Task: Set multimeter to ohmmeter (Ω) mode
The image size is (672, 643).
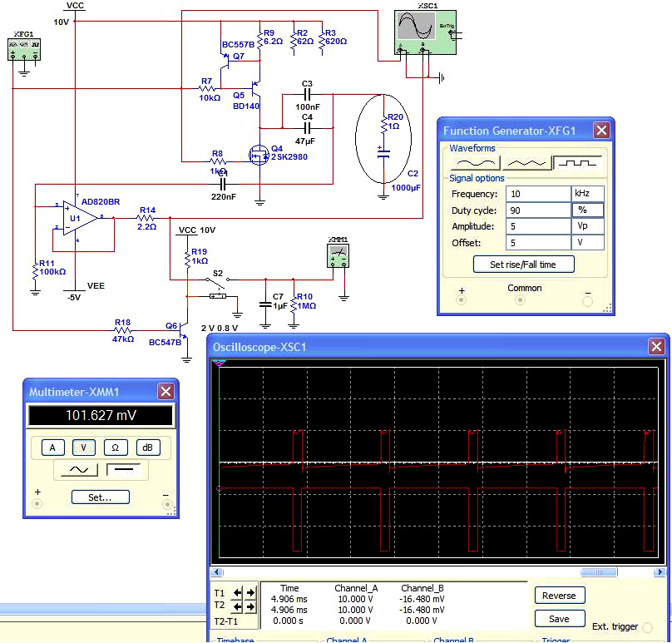Action: pos(115,448)
